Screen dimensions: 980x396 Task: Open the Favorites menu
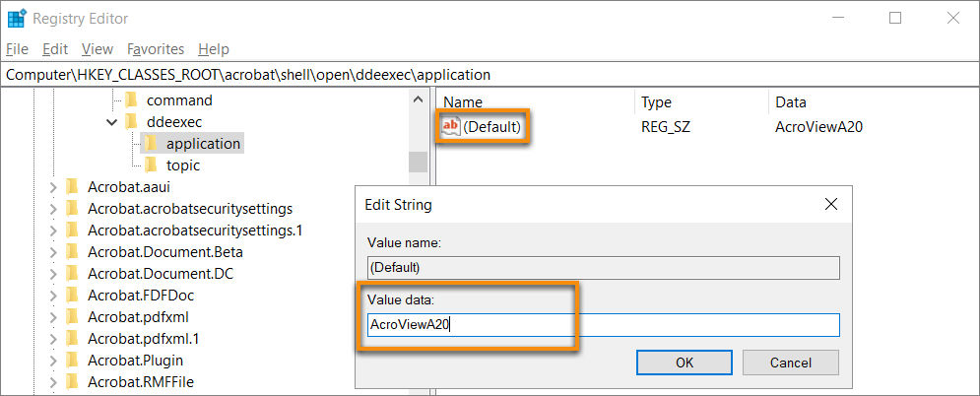point(156,48)
